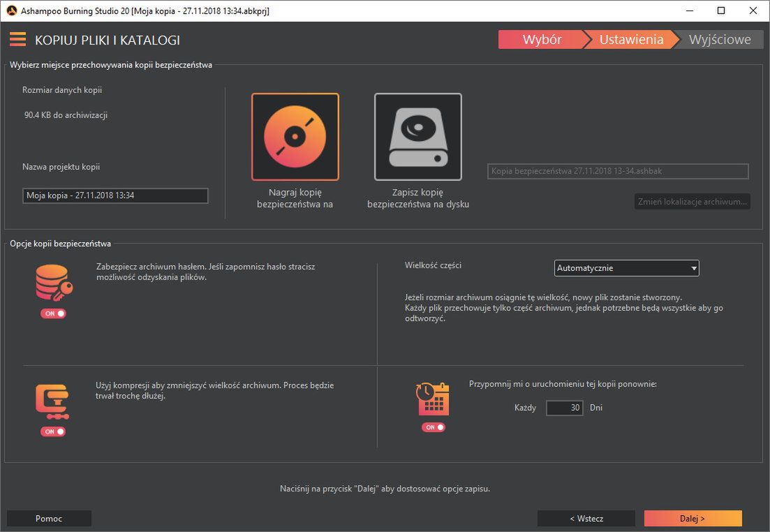This screenshot has height=532, width=770.
Task: Click the Dalej button
Action: pyautogui.click(x=693, y=518)
